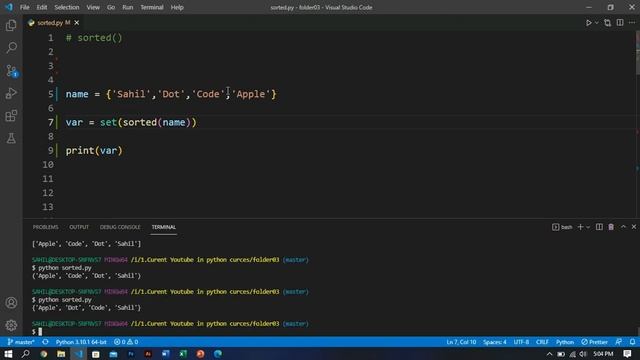Image resolution: width=640 pixels, height=360 pixels.
Task: Open the Windows Action Center notifications
Action: pos(627,354)
